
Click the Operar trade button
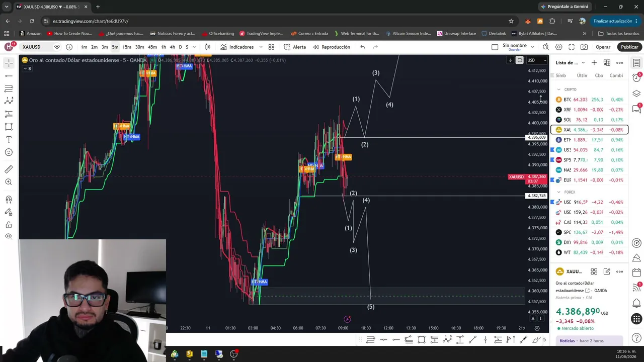(603, 47)
